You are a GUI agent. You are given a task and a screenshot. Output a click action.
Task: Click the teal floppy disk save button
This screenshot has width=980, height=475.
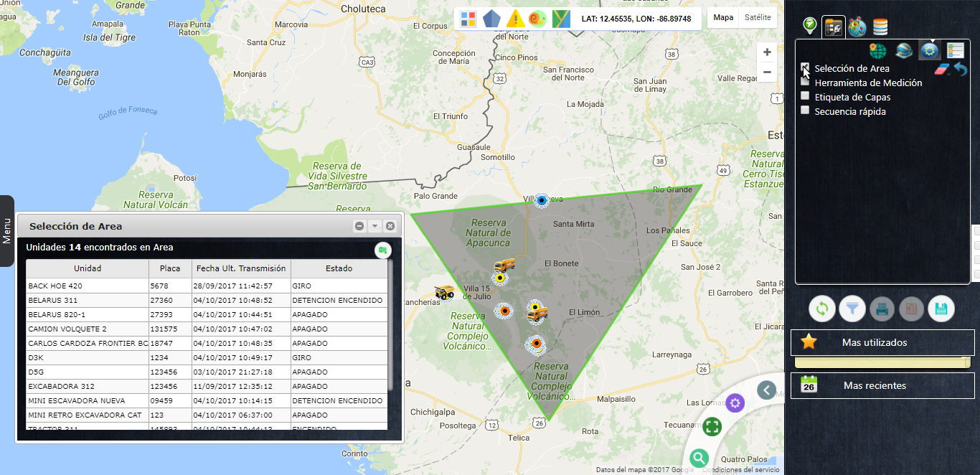[x=941, y=309]
